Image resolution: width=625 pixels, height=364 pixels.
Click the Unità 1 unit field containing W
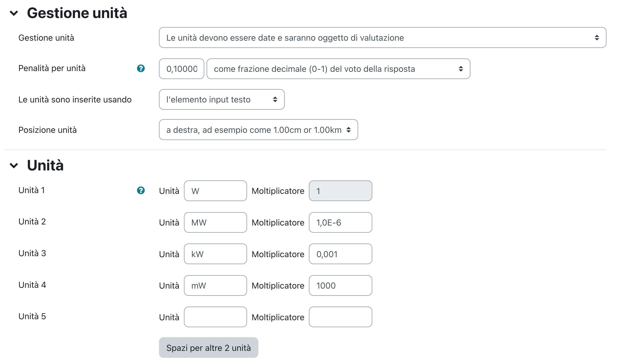215,191
